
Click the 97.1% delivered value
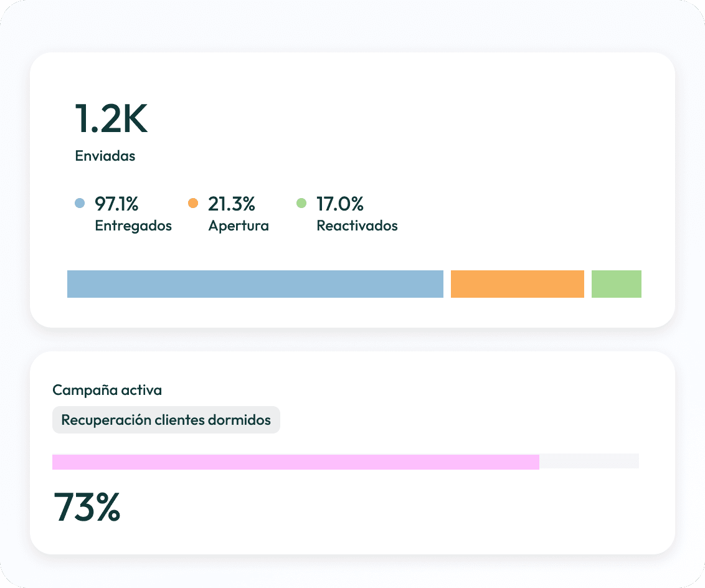[116, 204]
